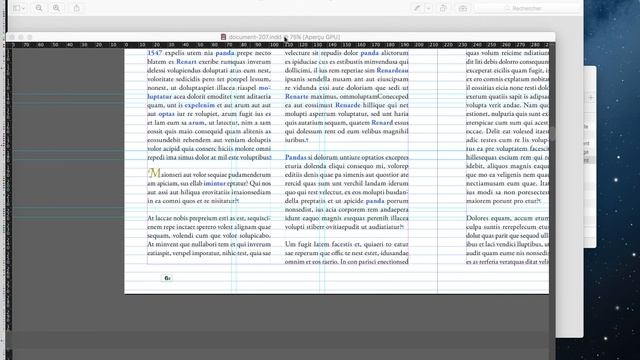Click the page number 6 marker

167,278
